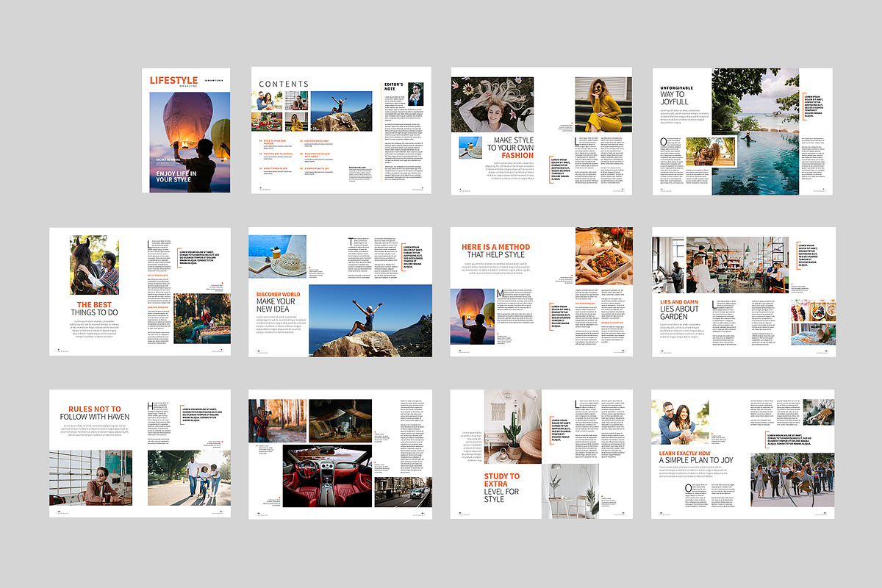Click 'UNFORGIVABLE WAY TO JOYFULL' headline
Image resolution: width=882 pixels, height=588 pixels.
677,95
